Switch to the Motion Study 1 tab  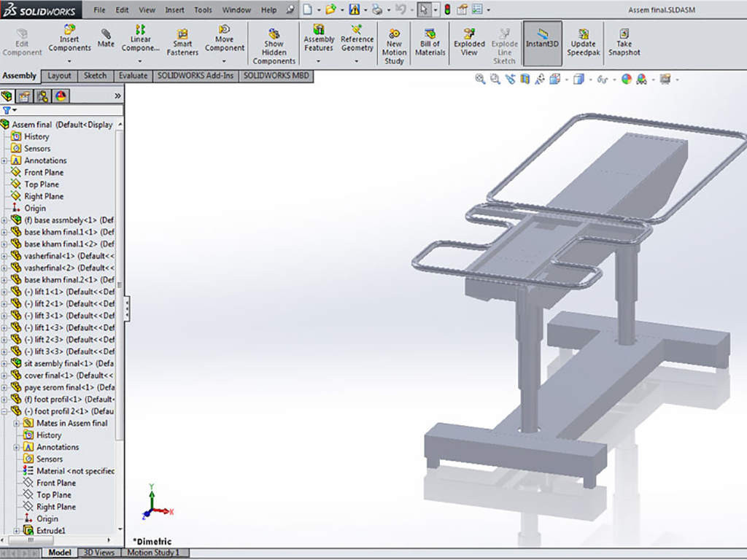pos(154,553)
